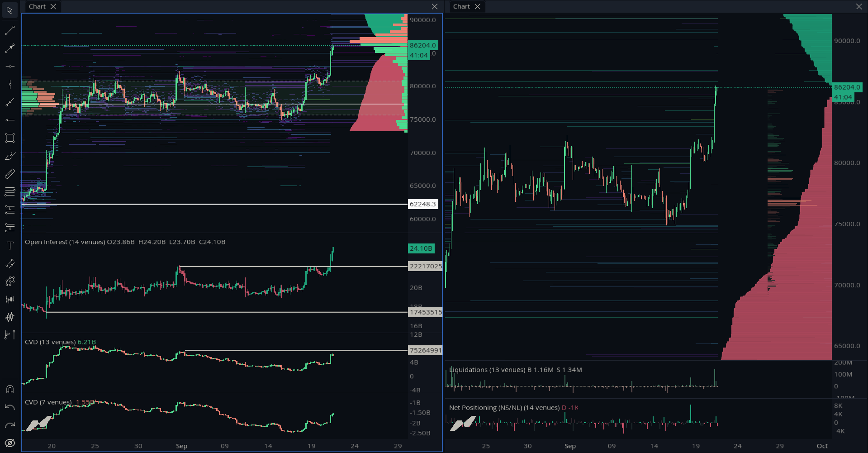
Task: Select the horizontal line tool
Action: coord(9,67)
